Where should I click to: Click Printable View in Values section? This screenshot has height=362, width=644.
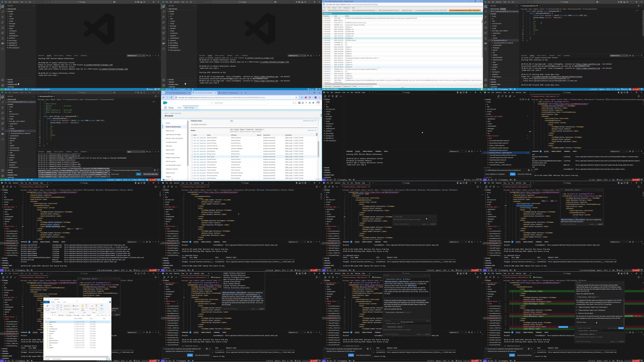[250, 129]
